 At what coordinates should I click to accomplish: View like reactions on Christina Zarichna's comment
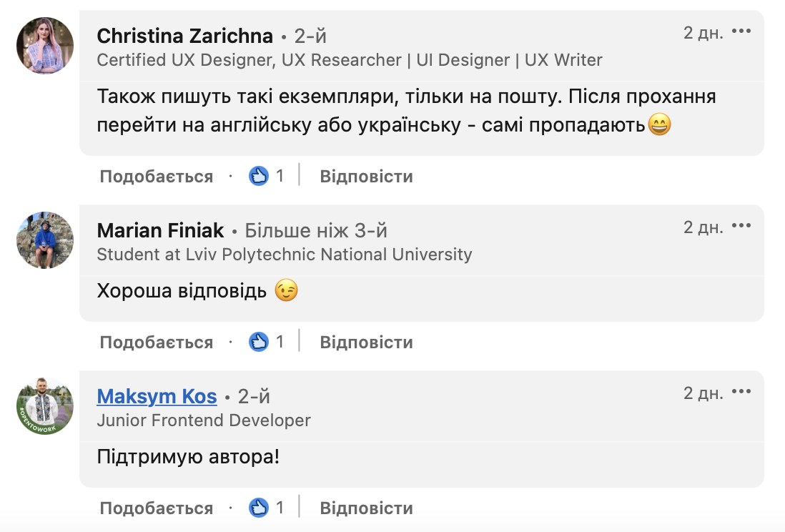267,176
